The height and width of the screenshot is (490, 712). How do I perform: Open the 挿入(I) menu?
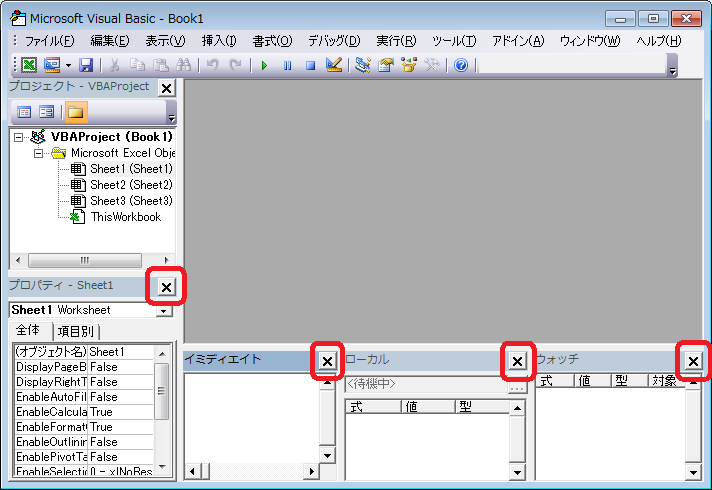219,41
